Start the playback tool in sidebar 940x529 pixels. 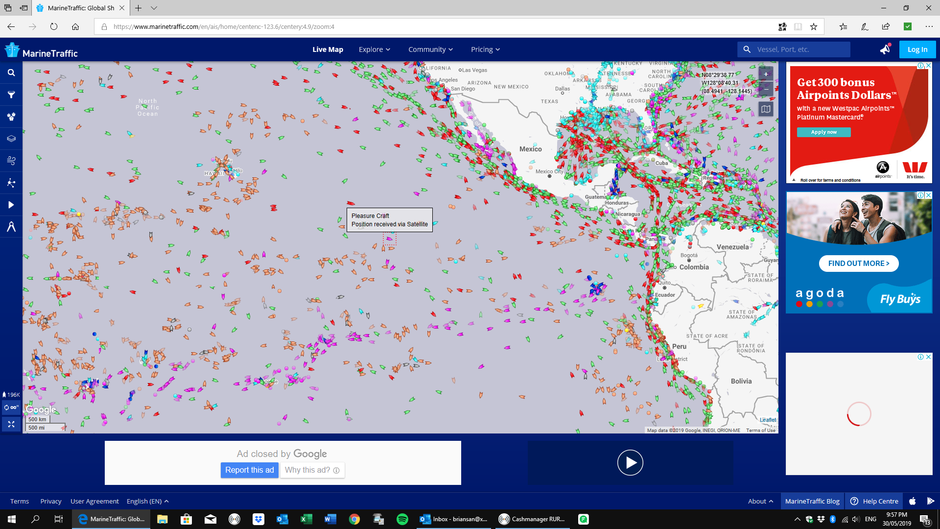pos(11,205)
